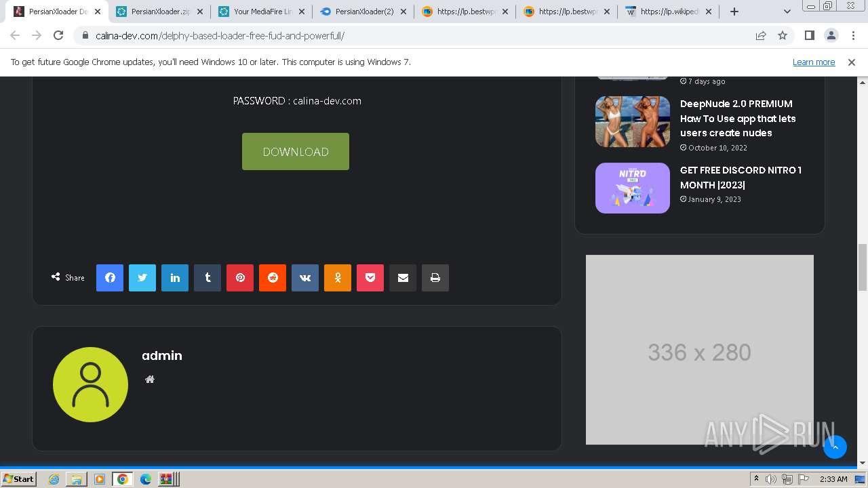Viewport: 868px width, 488px height.
Task: Share post on Tumblr
Action: [x=208, y=278]
